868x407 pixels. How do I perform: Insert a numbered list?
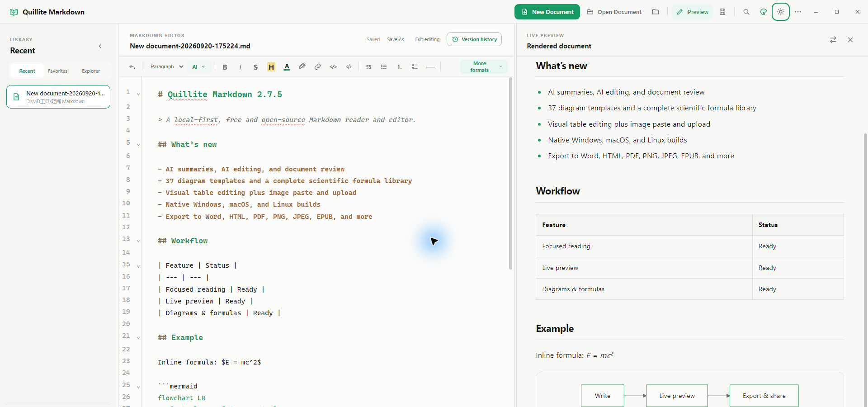pyautogui.click(x=399, y=67)
